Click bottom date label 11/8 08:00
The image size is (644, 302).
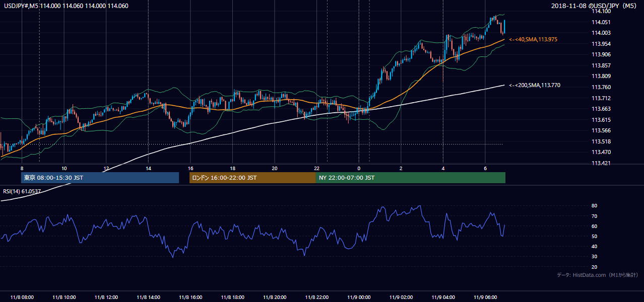point(22,297)
